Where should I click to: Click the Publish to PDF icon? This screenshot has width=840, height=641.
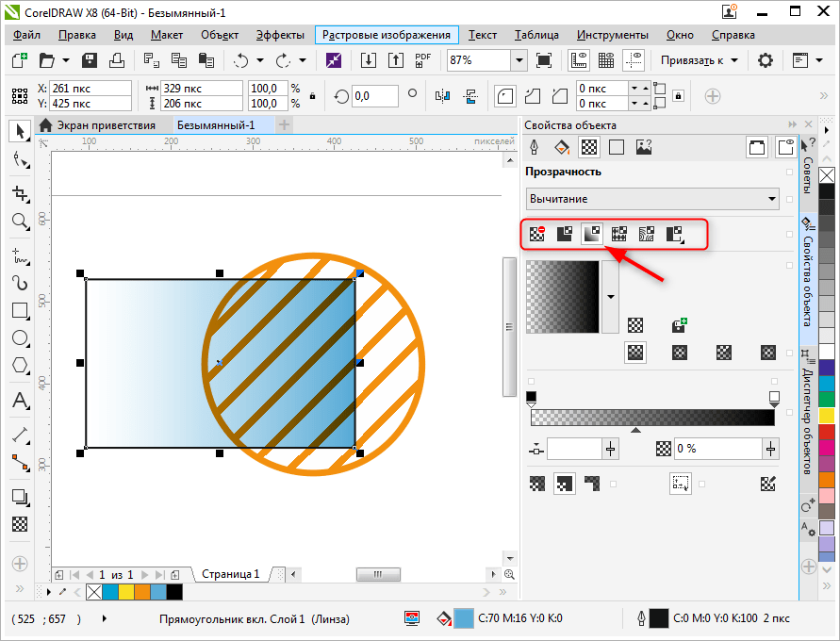point(423,60)
